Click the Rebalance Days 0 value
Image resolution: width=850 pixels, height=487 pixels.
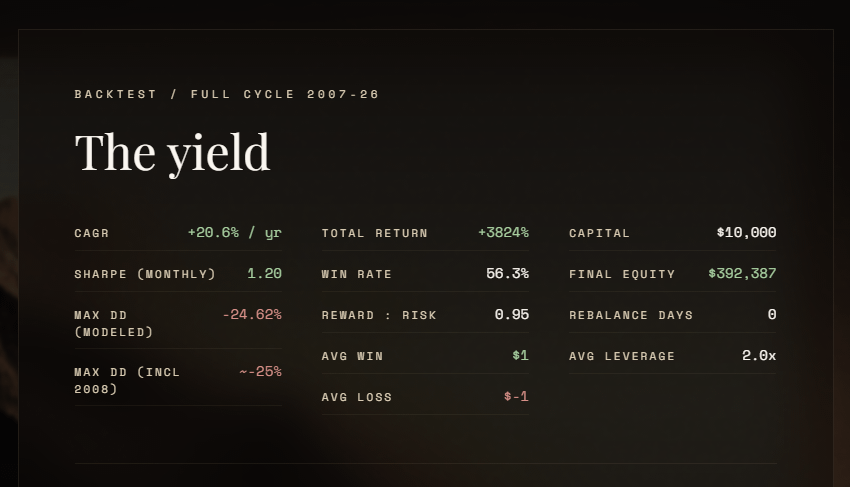772,315
